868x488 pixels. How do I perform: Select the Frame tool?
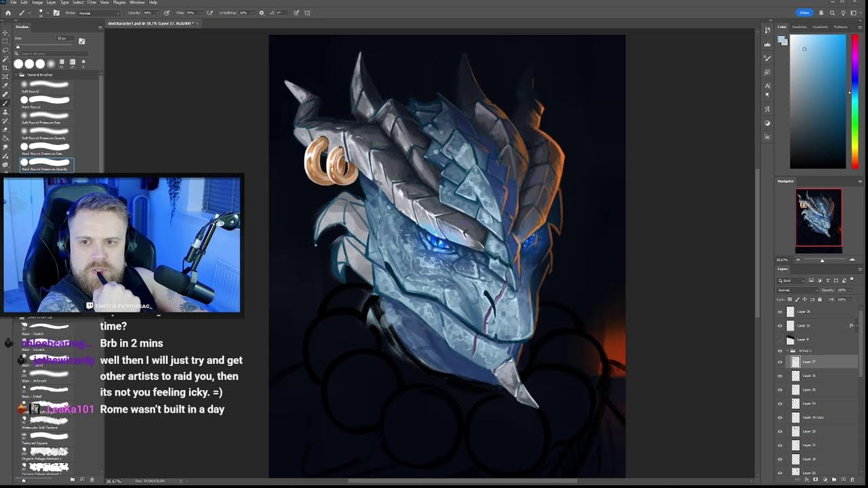[5, 77]
